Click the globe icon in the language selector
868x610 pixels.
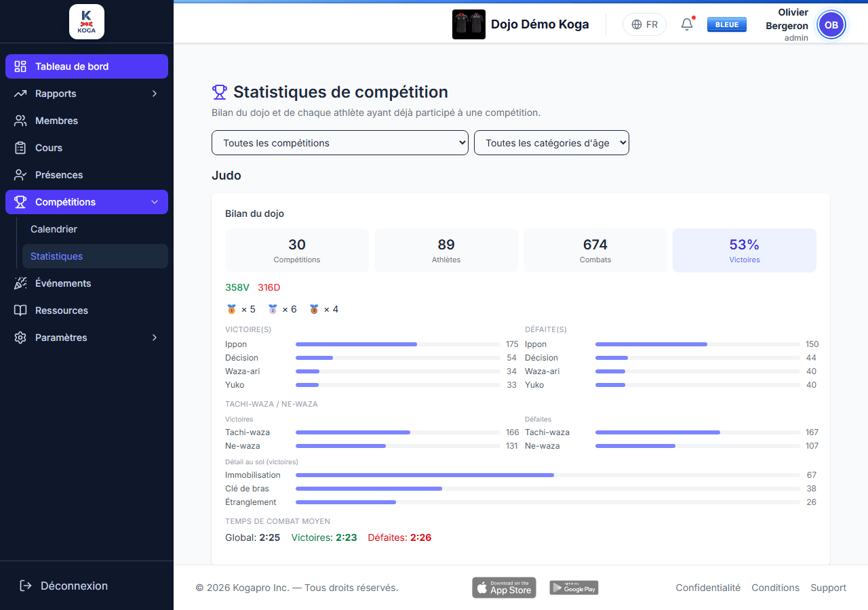point(637,24)
